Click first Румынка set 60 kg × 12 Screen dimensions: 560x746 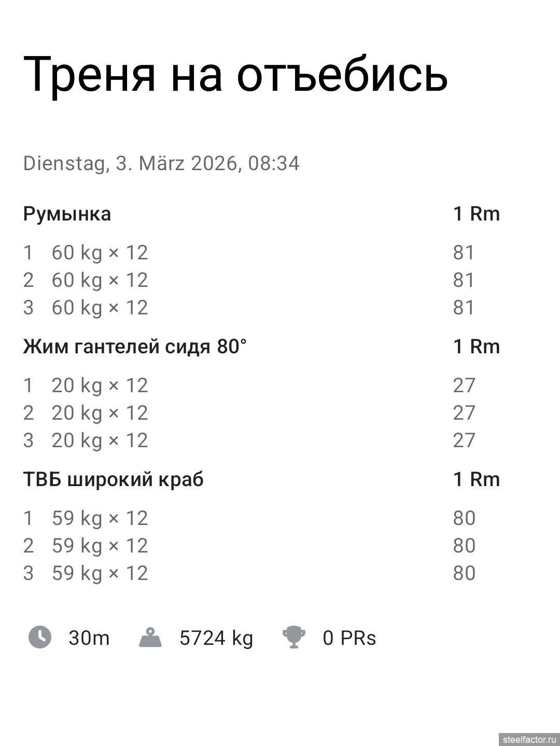100,253
